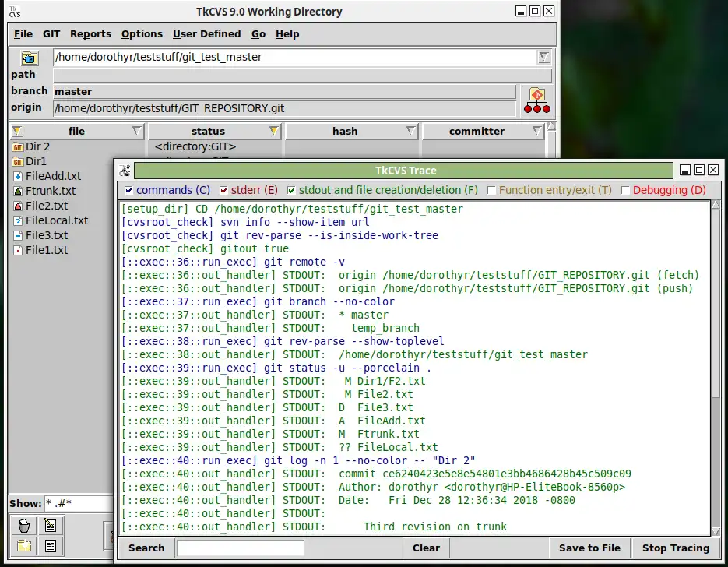Toggle the commands (C) trace checkbox

[128, 190]
